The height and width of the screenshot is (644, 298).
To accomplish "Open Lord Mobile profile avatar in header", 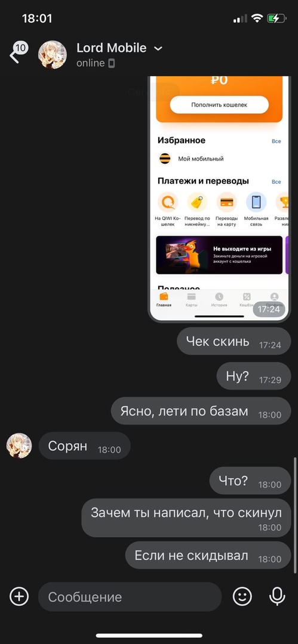I will (53, 55).
